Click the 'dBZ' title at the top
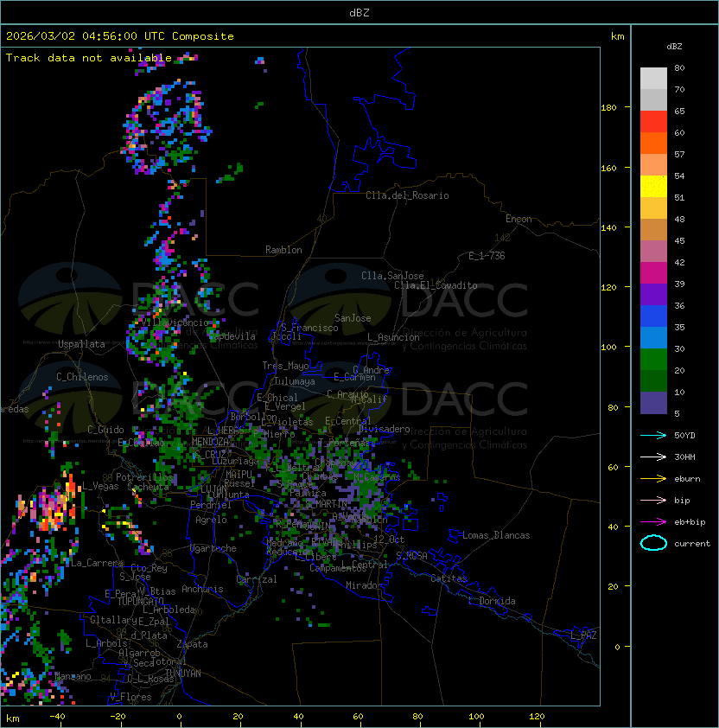This screenshot has width=719, height=728. point(359,12)
